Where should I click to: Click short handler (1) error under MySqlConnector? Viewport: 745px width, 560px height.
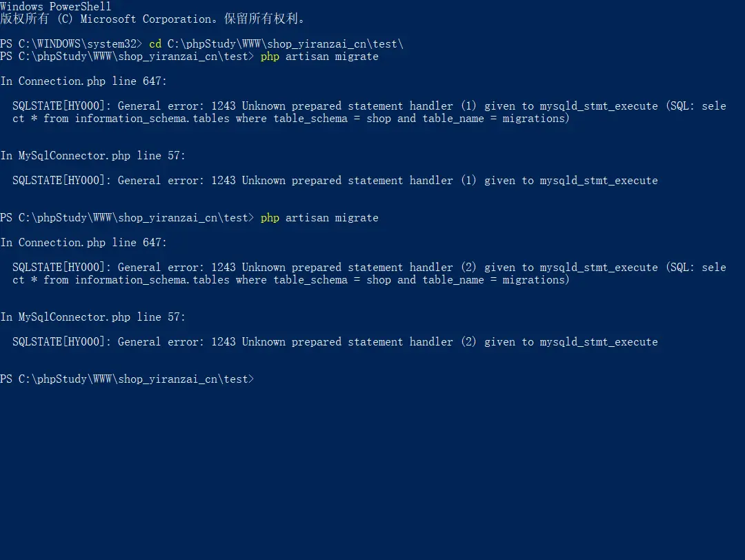point(335,181)
